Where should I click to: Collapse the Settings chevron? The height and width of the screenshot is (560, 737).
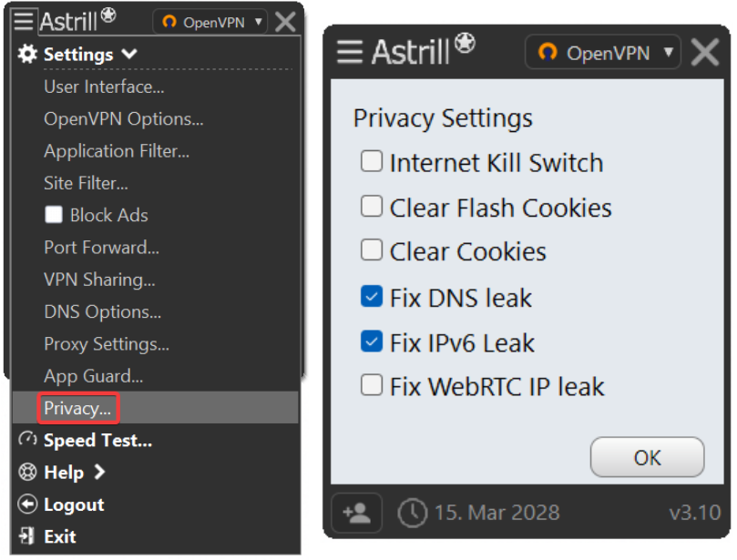(x=129, y=54)
